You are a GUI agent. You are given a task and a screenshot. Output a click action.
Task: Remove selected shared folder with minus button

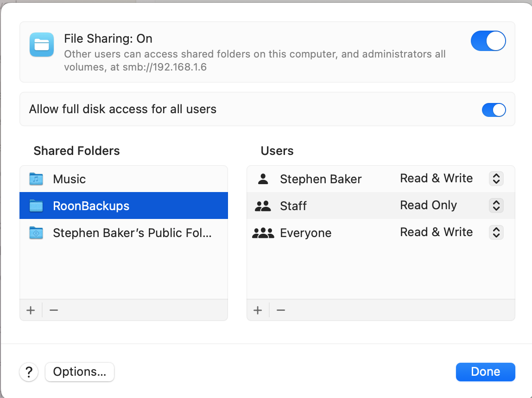click(54, 310)
